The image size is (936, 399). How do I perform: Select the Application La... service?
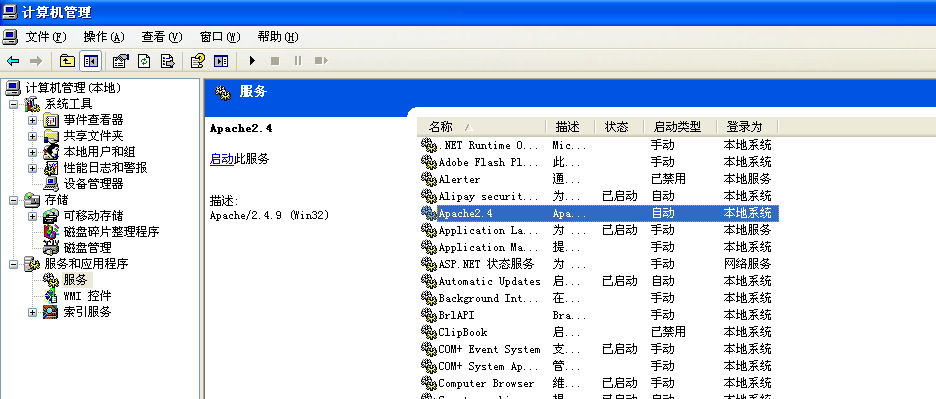(599, 230)
